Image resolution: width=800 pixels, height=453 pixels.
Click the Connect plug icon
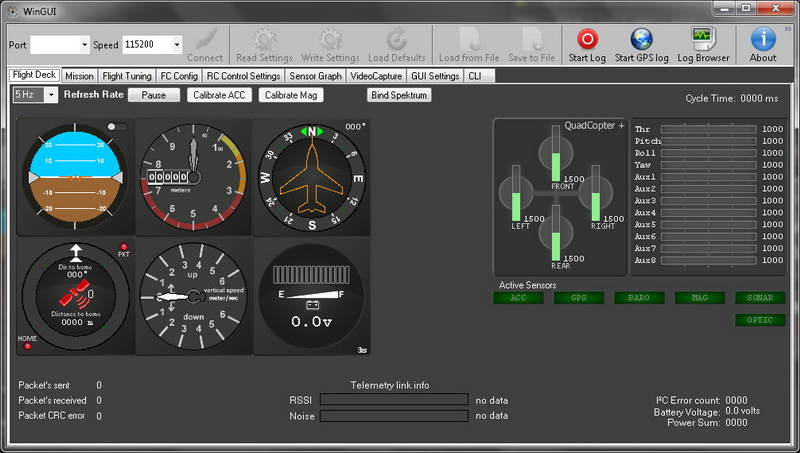pyautogui.click(x=206, y=39)
